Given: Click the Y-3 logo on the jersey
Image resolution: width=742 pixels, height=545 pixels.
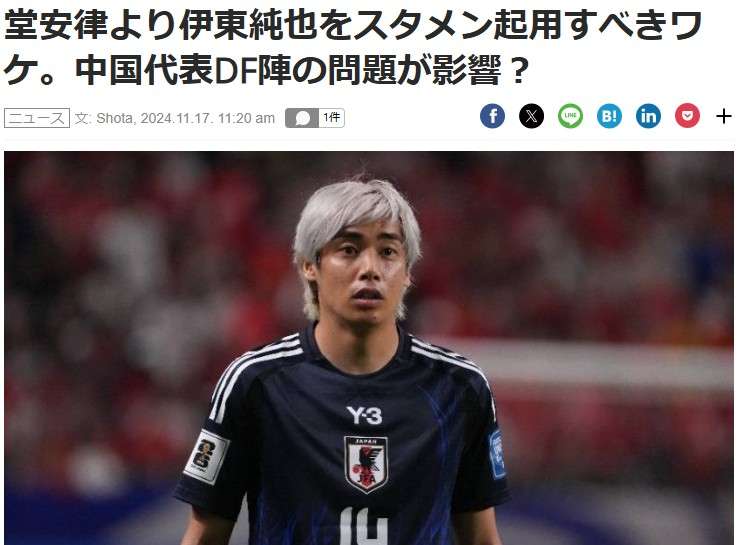Looking at the screenshot, I should [364, 415].
